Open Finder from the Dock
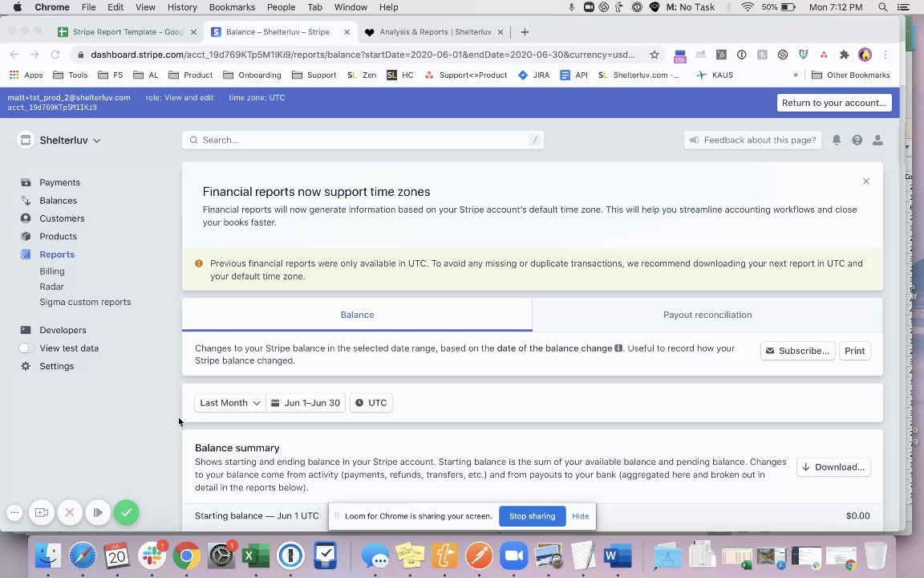Screen dimensions: 924x578 pyautogui.click(x=48, y=556)
